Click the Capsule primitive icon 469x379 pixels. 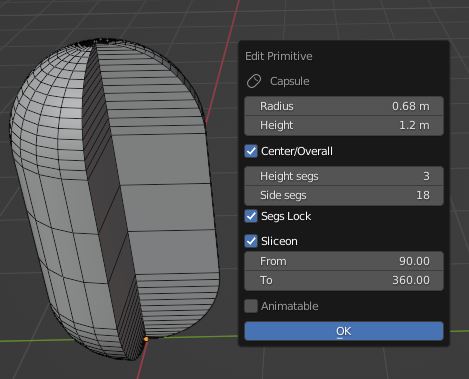tap(254, 81)
